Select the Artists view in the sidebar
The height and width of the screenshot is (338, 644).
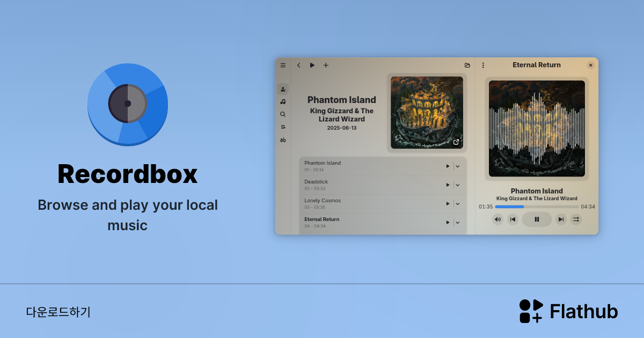tap(283, 89)
